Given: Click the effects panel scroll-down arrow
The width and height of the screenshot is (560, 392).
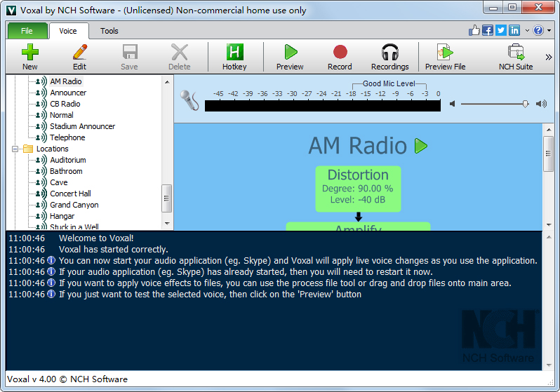Looking at the screenshot, I should 549,225.
